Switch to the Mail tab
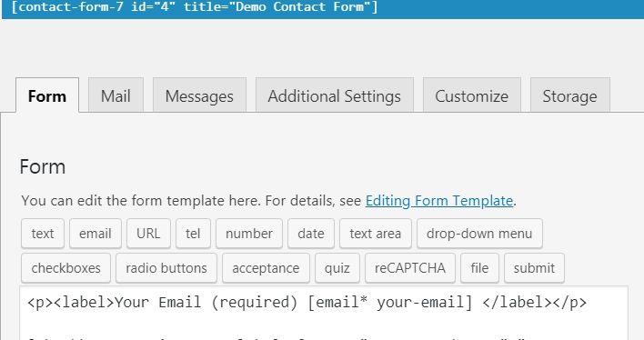The height and width of the screenshot is (340, 644). (116, 95)
